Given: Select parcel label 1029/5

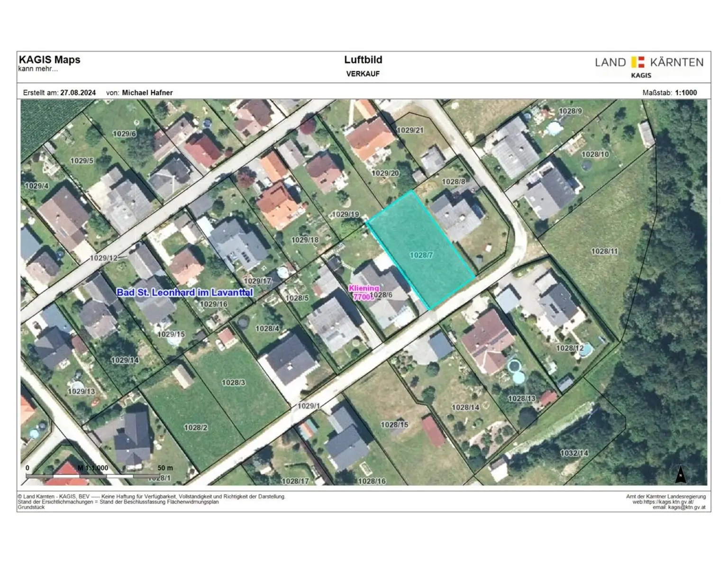Looking at the screenshot, I should (82, 161).
